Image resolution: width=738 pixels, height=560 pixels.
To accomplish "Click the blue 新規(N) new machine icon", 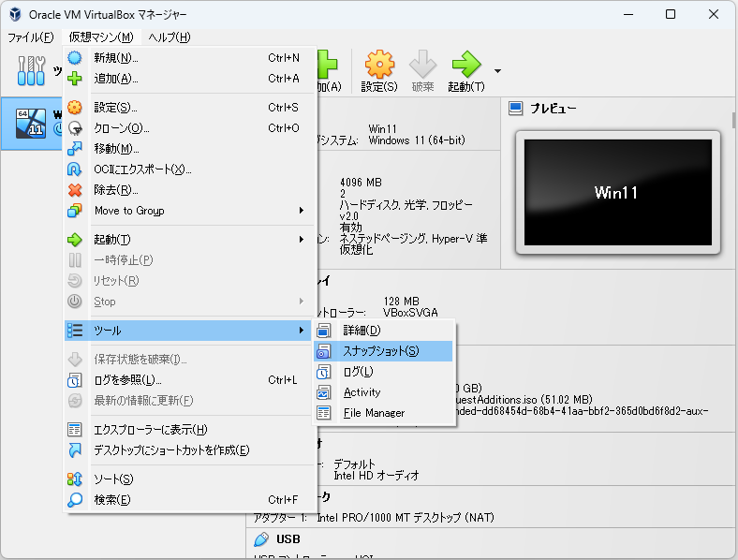I will click(74, 58).
